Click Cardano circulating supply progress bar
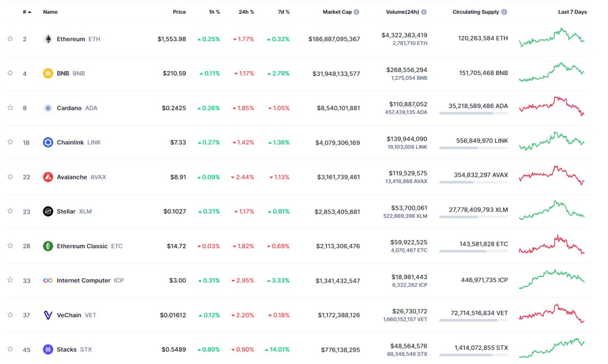This screenshot has width=608, height=364. pos(473,113)
